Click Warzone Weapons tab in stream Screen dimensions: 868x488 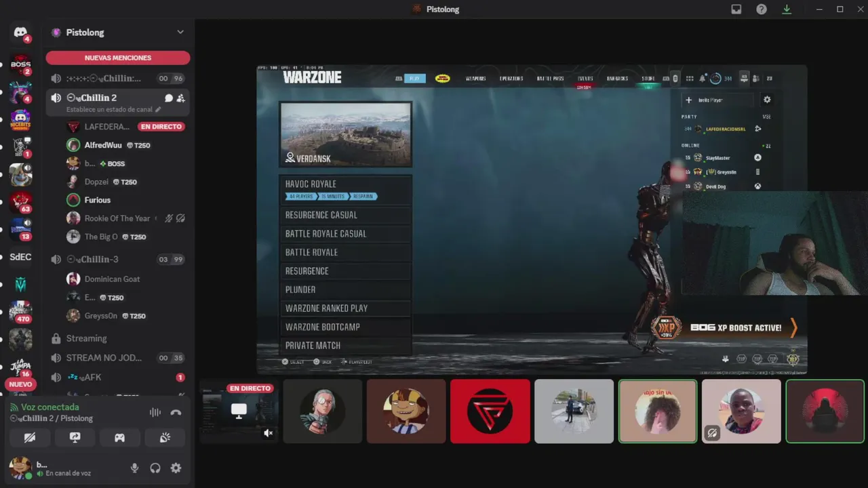point(475,79)
